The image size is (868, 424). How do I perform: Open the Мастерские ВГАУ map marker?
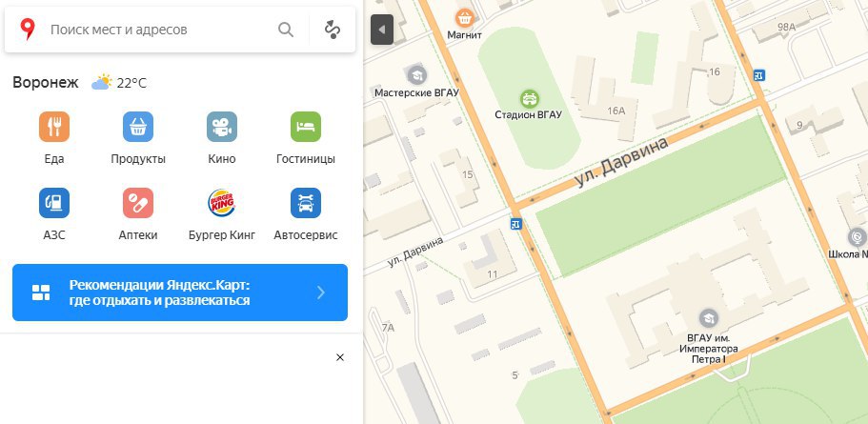[416, 75]
